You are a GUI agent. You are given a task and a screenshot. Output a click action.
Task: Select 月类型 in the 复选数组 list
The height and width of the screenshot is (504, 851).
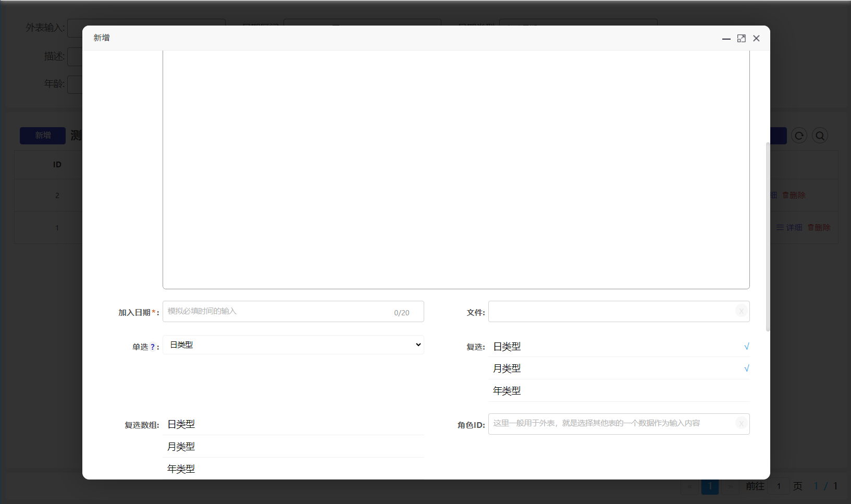[x=293, y=447]
